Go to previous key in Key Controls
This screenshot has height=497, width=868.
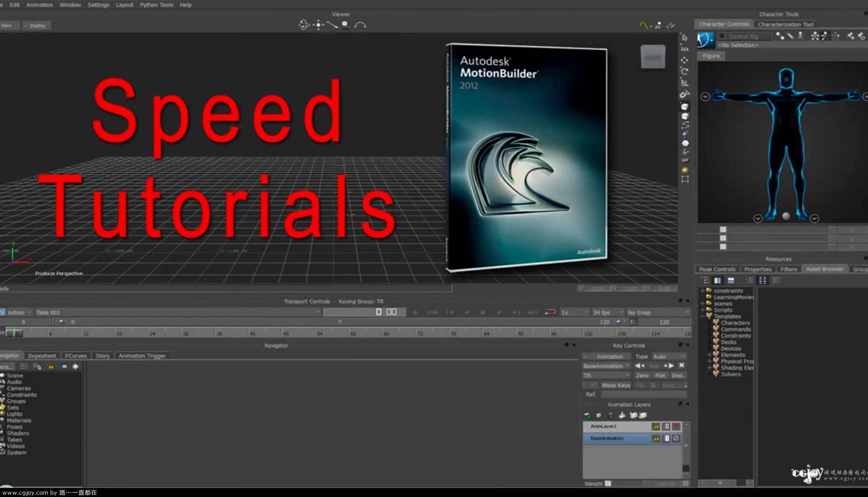pos(640,366)
